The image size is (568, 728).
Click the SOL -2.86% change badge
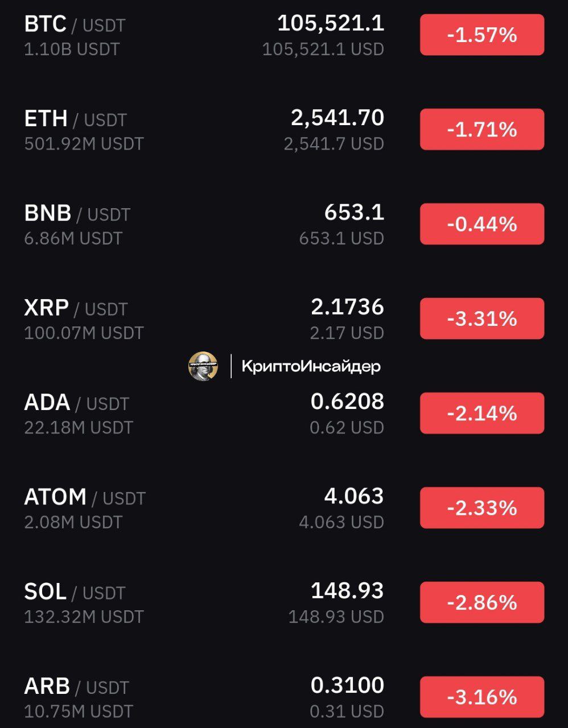(x=481, y=602)
